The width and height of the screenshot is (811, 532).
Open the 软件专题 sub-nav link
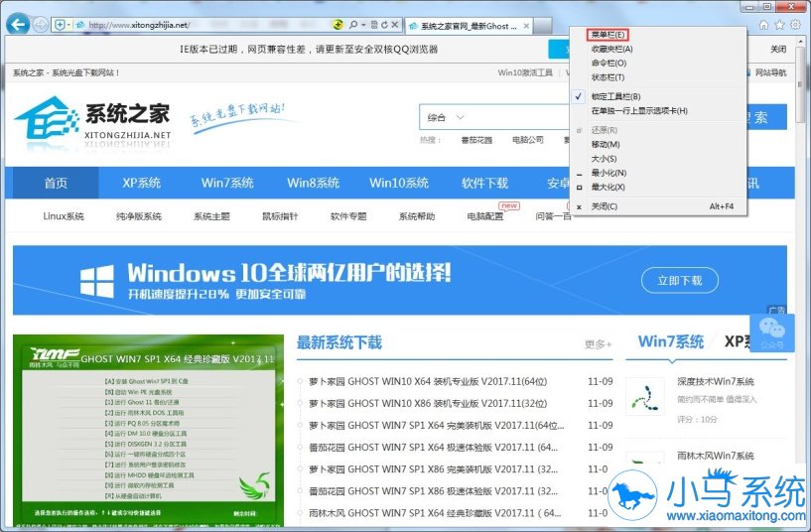coord(348,216)
